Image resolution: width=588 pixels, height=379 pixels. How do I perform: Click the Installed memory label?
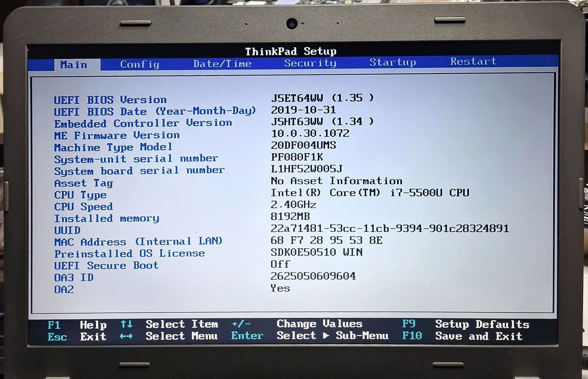click(x=107, y=219)
